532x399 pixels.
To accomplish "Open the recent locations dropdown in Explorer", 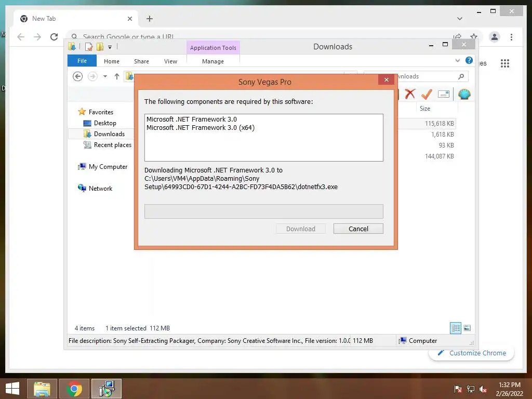I will click(x=105, y=76).
